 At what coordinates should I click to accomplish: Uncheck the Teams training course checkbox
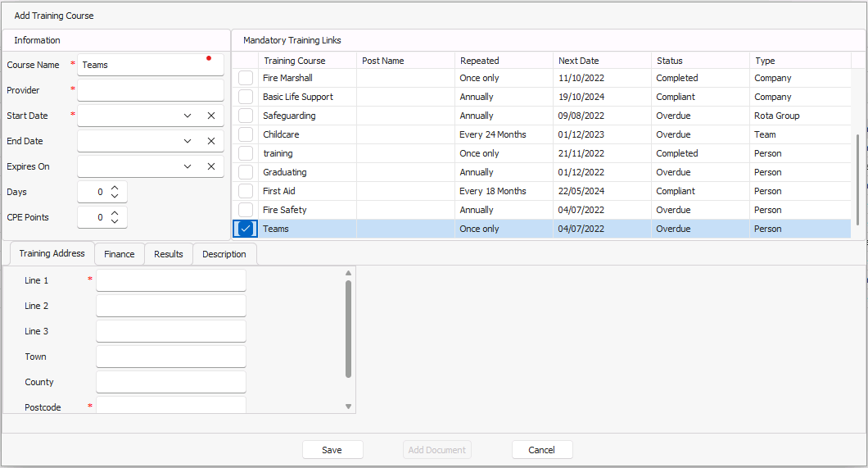point(246,229)
